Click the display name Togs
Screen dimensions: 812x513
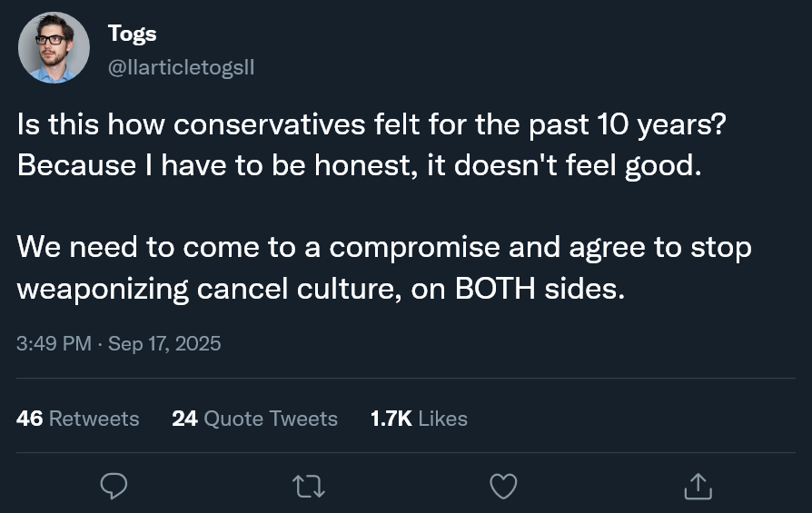132,34
